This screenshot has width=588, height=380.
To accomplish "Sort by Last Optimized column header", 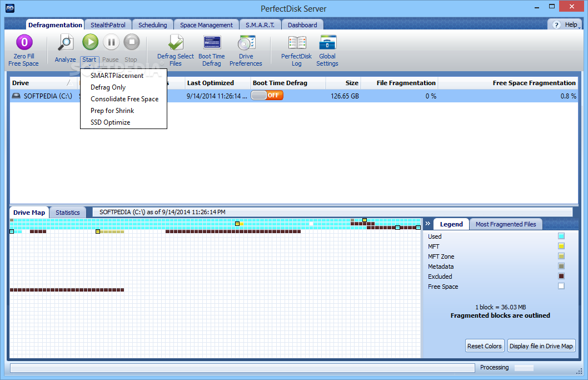I will pyautogui.click(x=217, y=83).
